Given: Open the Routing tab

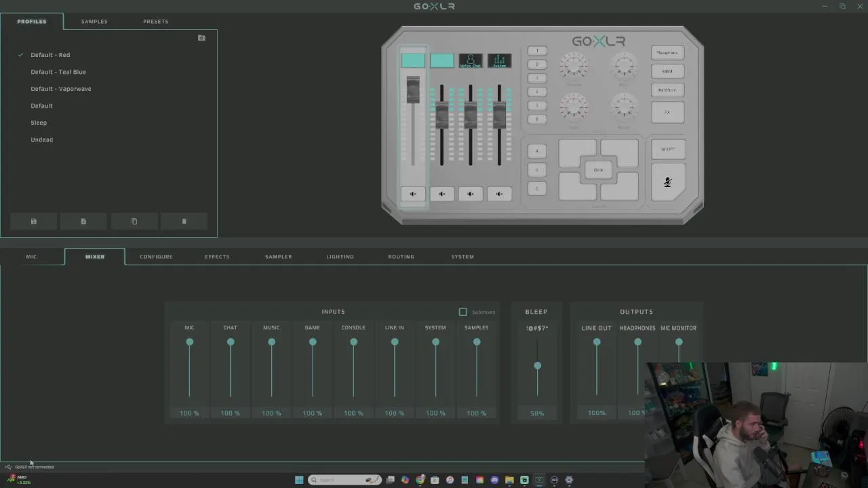Looking at the screenshot, I should (401, 257).
